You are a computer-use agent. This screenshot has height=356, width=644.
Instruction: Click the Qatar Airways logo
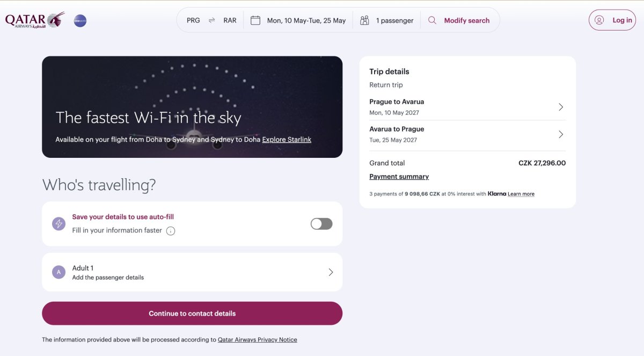click(x=35, y=20)
